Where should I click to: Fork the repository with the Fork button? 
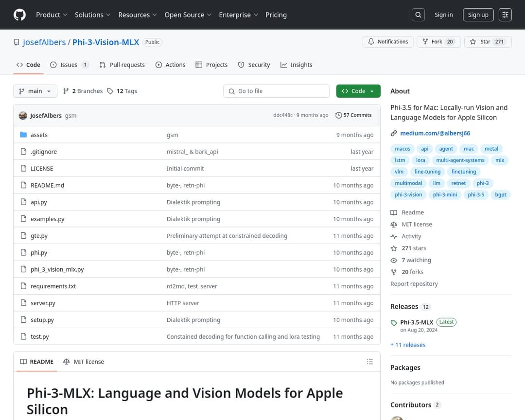coord(438,41)
